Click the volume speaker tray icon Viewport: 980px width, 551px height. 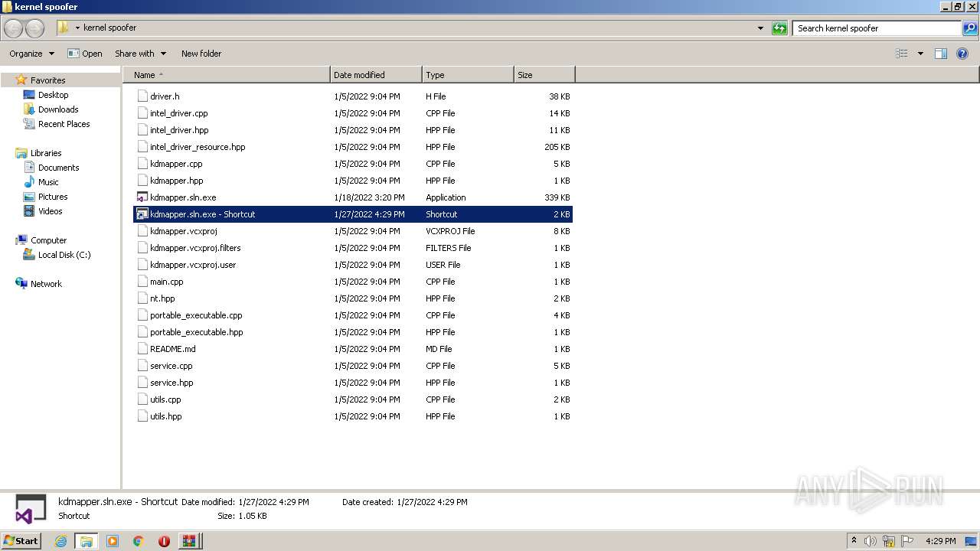[x=871, y=541]
